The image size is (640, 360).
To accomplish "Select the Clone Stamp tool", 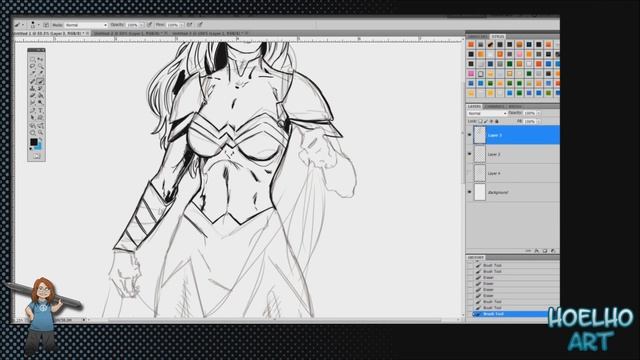I will click(33, 88).
